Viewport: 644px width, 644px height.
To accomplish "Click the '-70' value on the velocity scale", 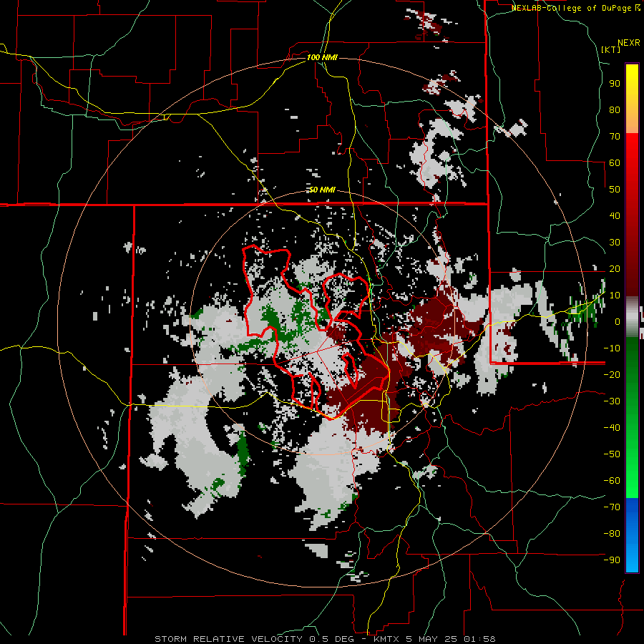I will tap(612, 507).
